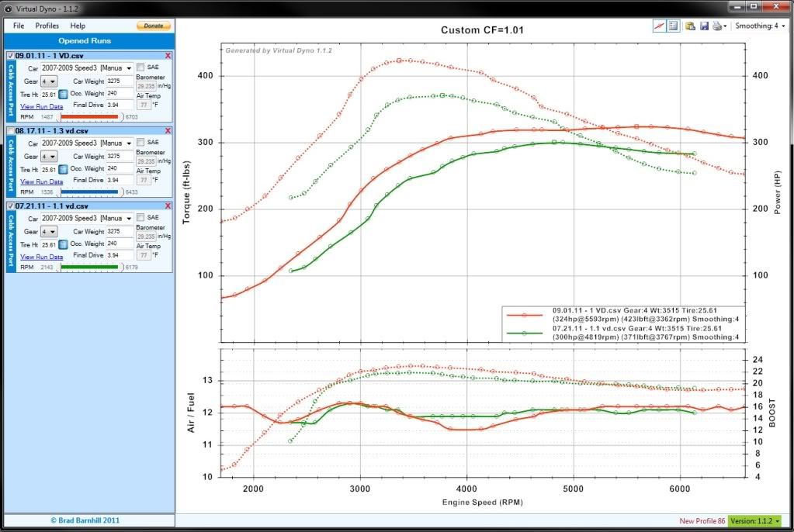Click the copy graph to clipboard icon
Viewport: 794px width, 532px height.
pos(690,26)
